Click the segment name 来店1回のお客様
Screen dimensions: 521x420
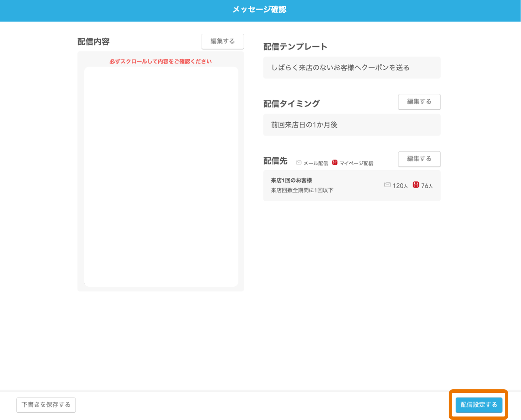291,180
